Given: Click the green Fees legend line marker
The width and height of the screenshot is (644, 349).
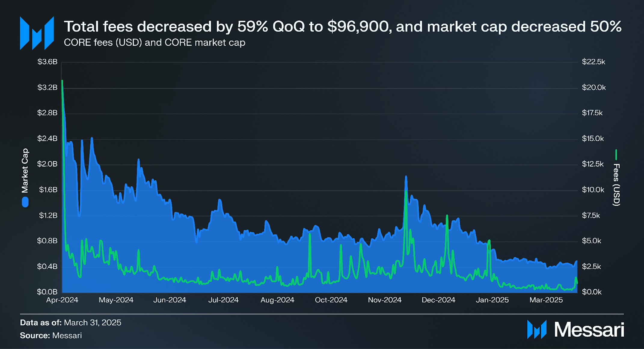Looking at the screenshot, I should (616, 155).
